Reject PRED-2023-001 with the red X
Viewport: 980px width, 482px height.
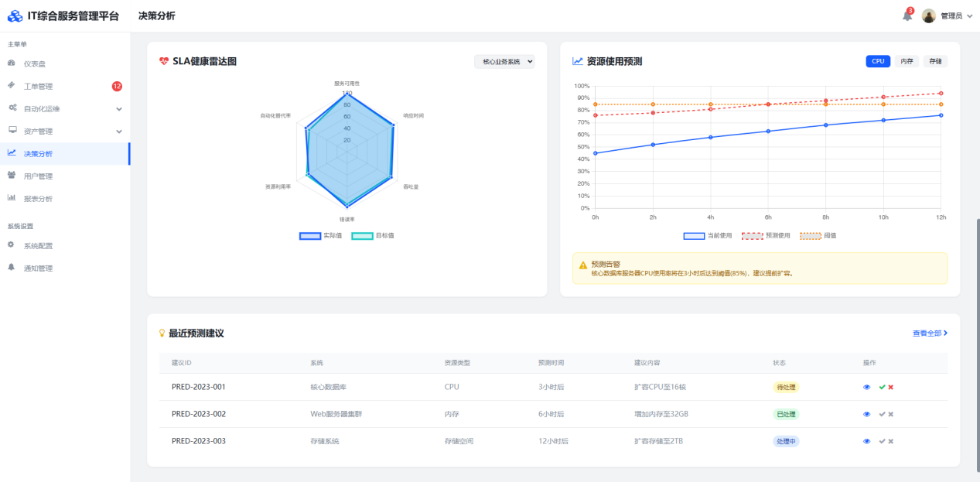point(891,387)
